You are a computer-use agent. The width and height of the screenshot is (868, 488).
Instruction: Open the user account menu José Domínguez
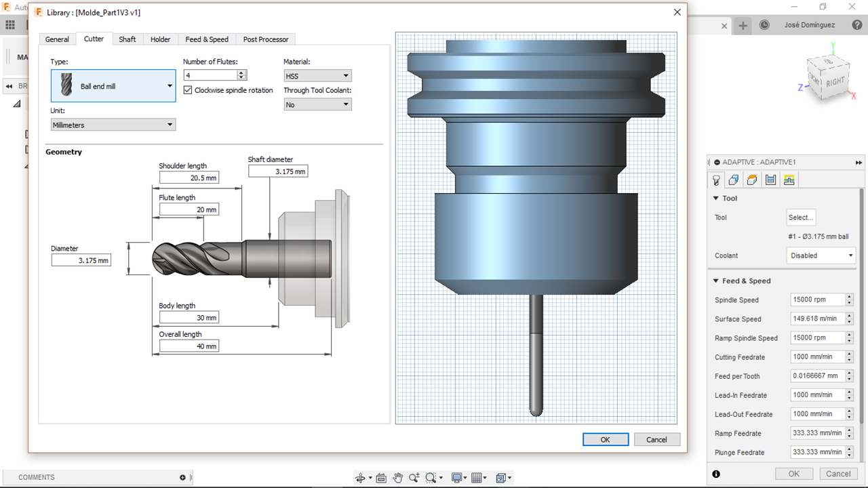click(809, 25)
